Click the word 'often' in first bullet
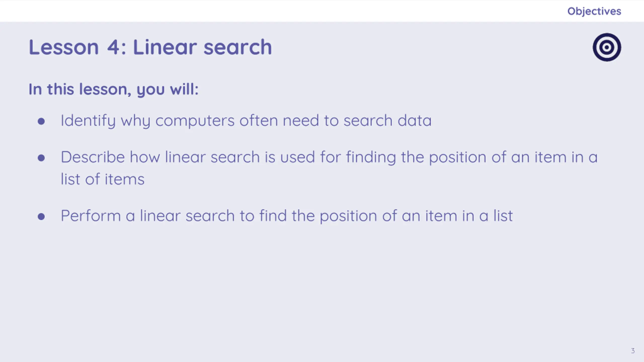 (x=258, y=120)
